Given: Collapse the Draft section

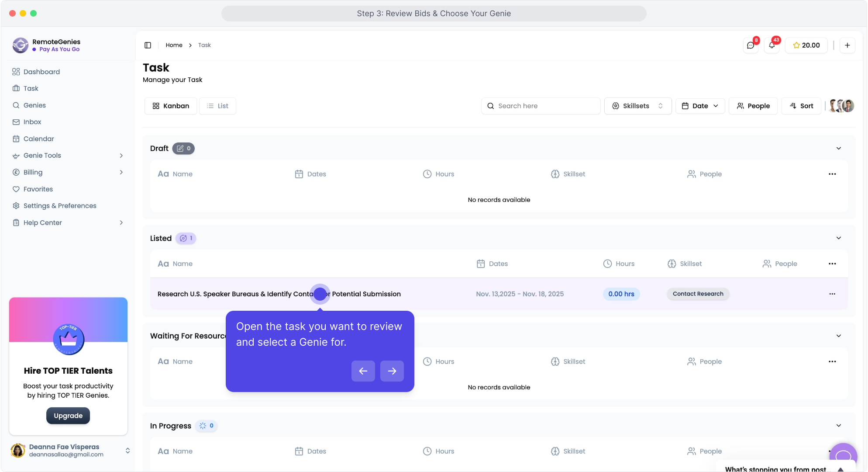Looking at the screenshot, I should tap(838, 149).
